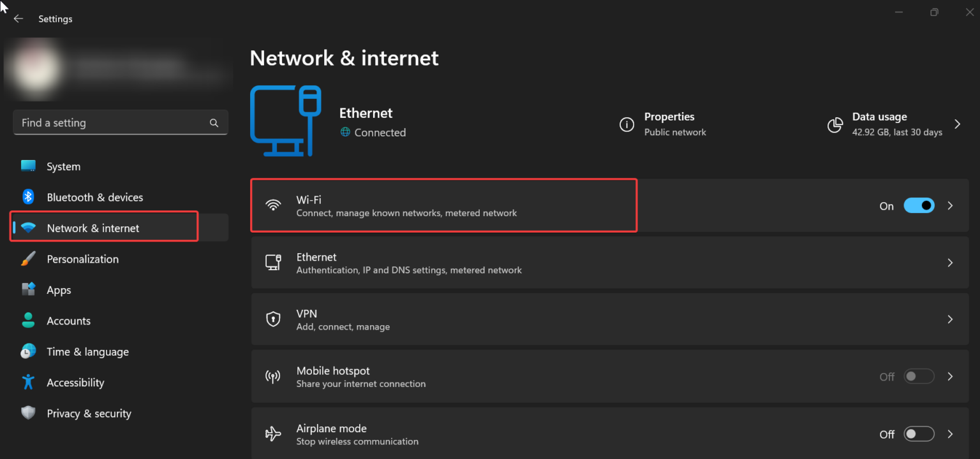Viewport: 980px width, 459px height.
Task: Turn off the Wi-Fi toggle
Action: click(x=919, y=206)
